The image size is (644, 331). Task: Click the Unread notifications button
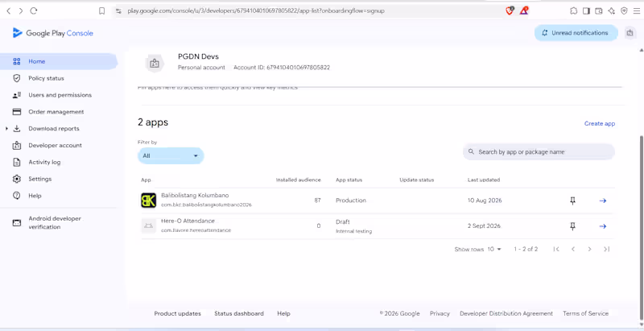coord(576,33)
